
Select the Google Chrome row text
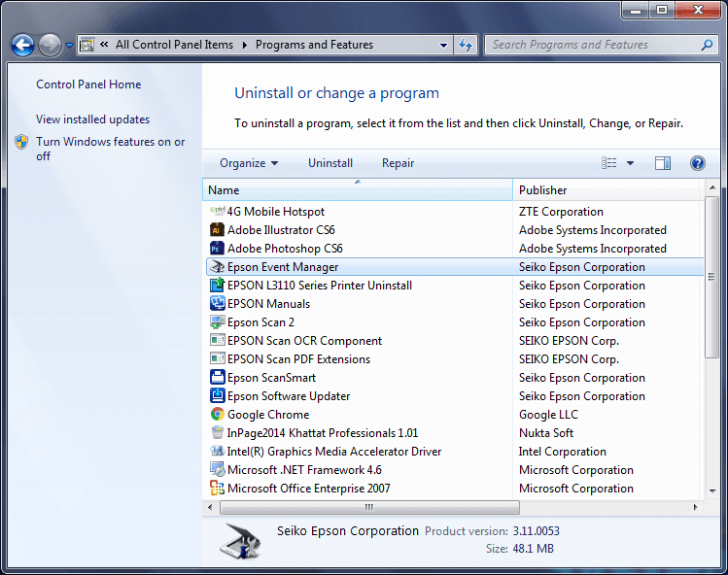(x=268, y=415)
